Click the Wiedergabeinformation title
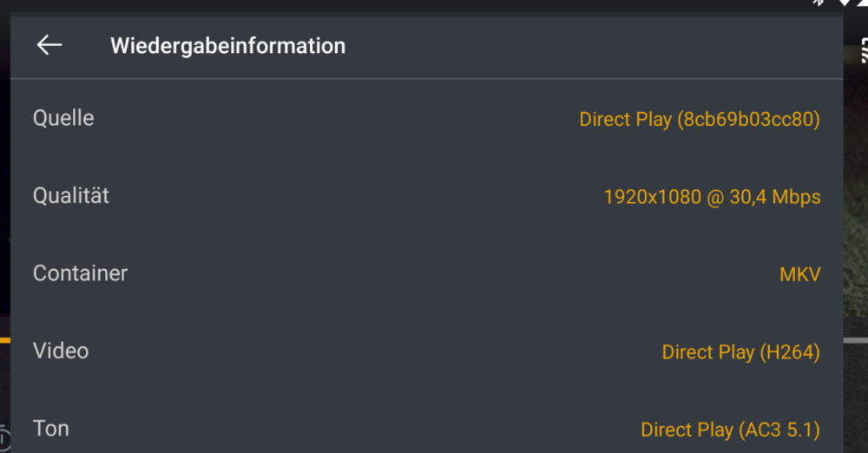The width and height of the screenshot is (868, 453). click(x=227, y=45)
